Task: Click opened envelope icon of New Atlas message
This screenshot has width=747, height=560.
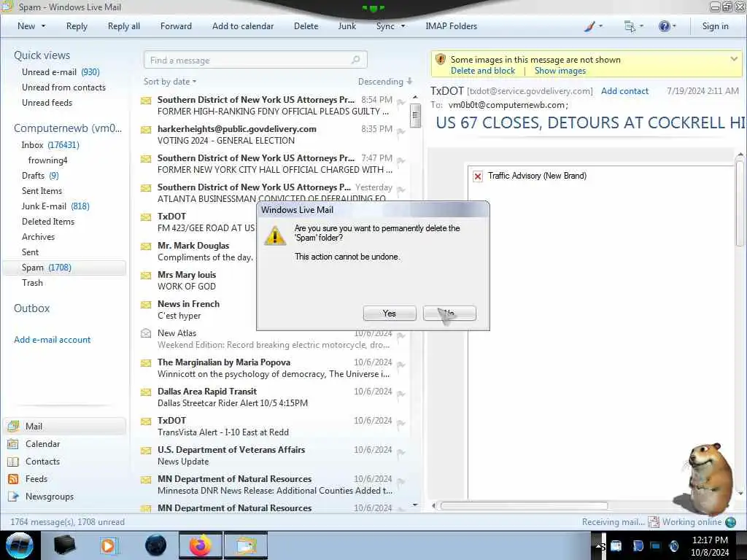Action: point(146,332)
